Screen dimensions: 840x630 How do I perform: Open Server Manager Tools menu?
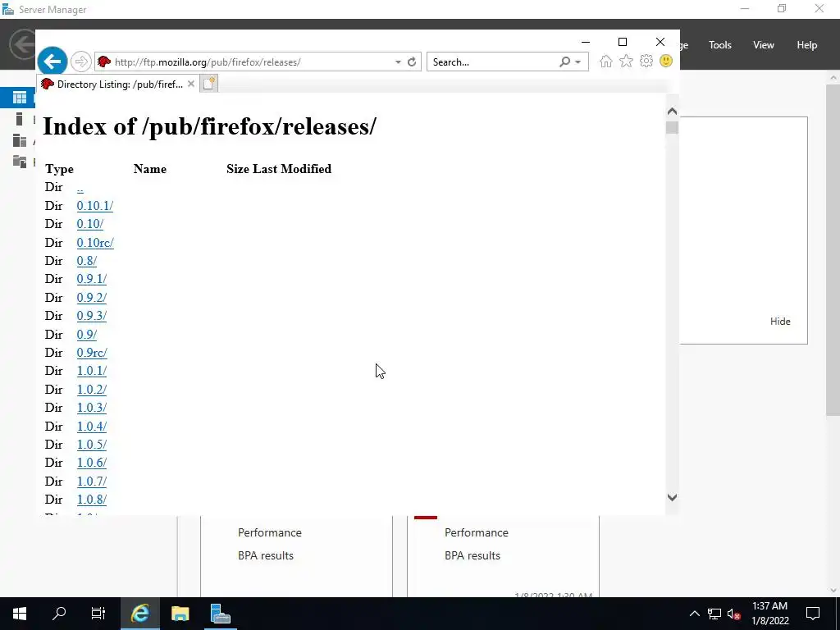coord(720,45)
